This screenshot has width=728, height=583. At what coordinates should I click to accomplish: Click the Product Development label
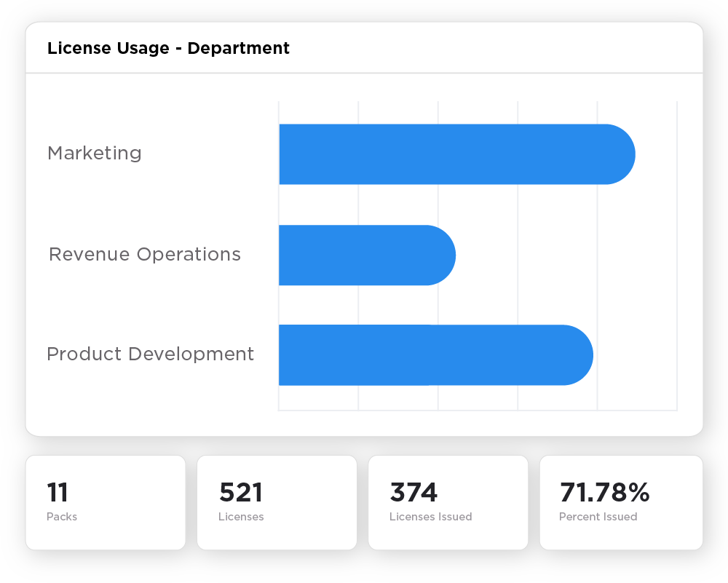point(150,354)
